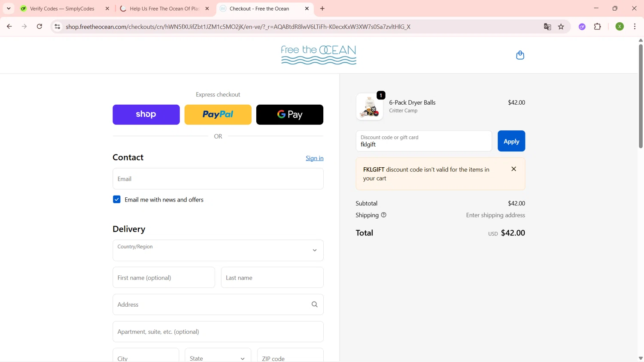Dismiss the FKLGIFT invalid code message
Screen dimensions: 644x362
[513, 169]
